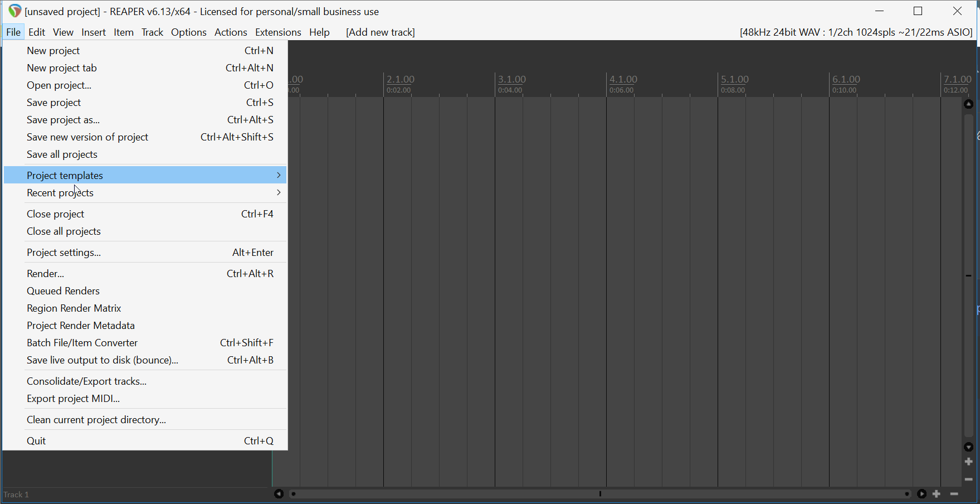Open the Edit menu
The height and width of the screenshot is (504, 980).
tap(37, 32)
